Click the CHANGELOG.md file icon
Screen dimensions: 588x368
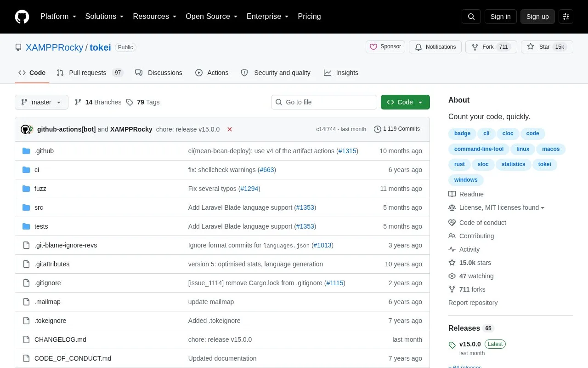[x=26, y=339]
